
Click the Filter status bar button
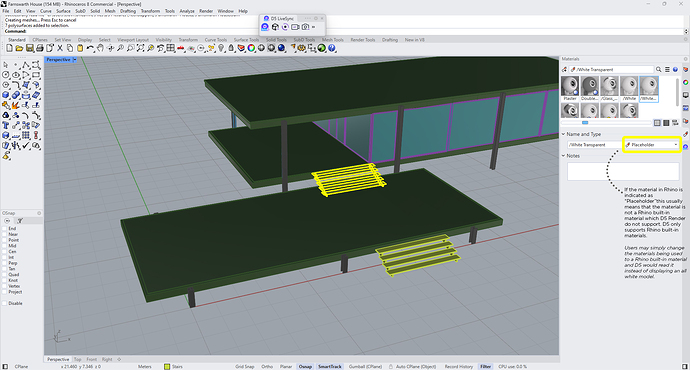click(485, 366)
